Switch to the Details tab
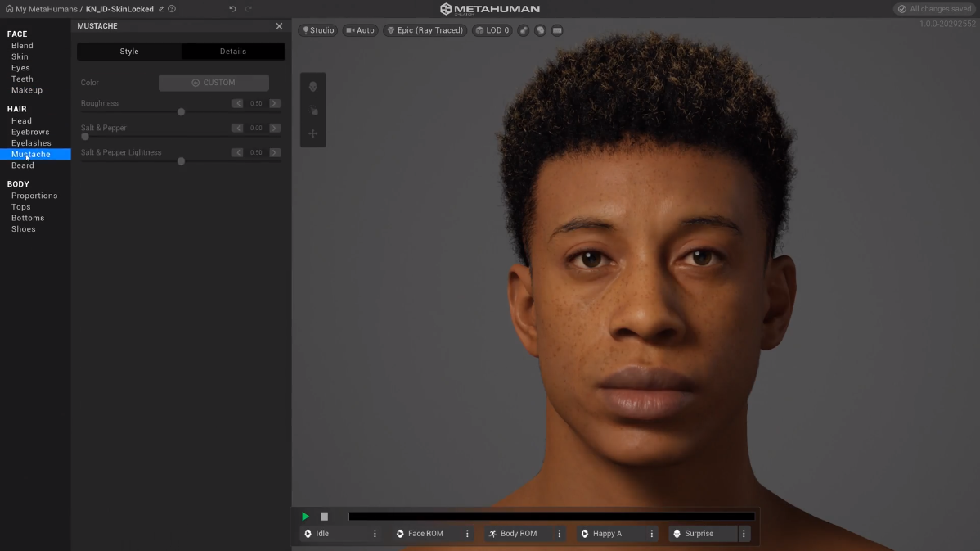This screenshot has height=551, width=980. 233,52
